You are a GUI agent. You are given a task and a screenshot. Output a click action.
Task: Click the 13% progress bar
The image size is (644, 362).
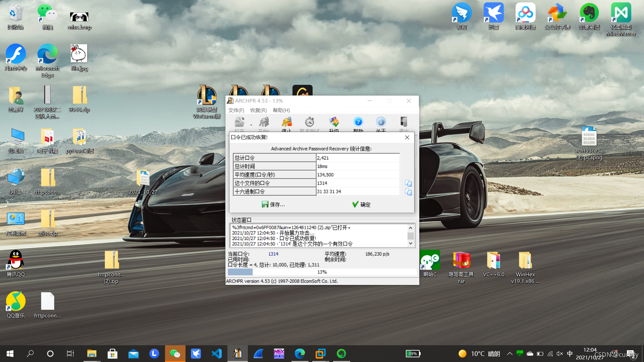[x=322, y=272]
